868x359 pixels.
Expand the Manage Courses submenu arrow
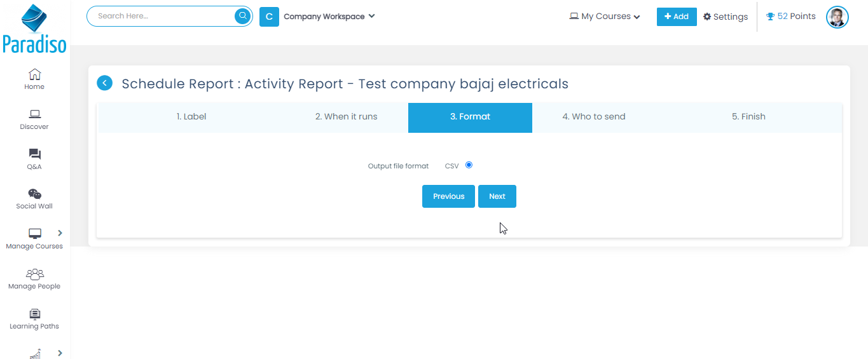pos(60,233)
